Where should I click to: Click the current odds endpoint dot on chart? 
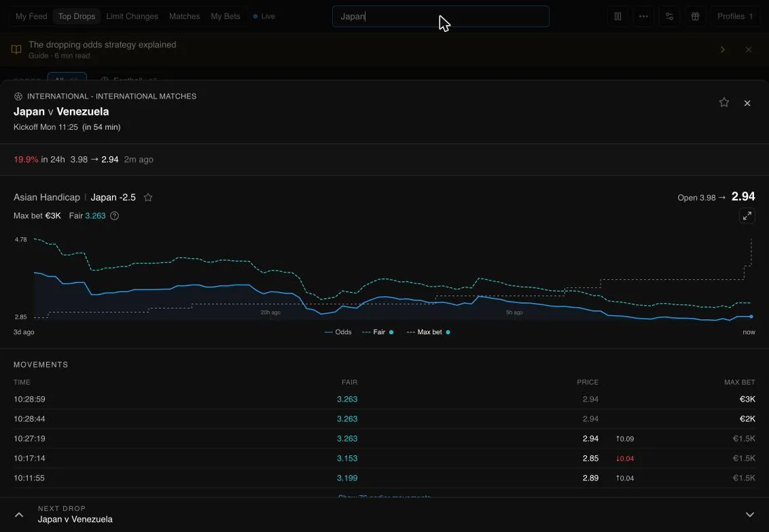(x=751, y=316)
